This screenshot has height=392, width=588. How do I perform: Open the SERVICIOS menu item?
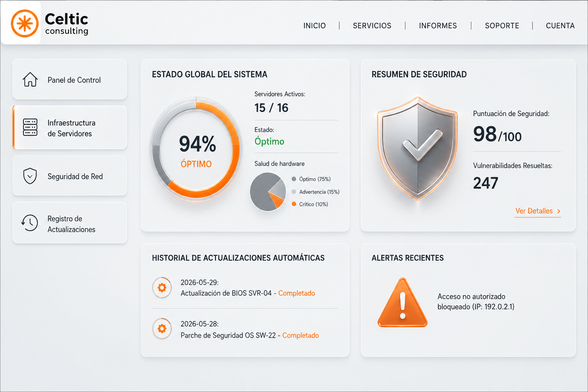pyautogui.click(x=372, y=26)
